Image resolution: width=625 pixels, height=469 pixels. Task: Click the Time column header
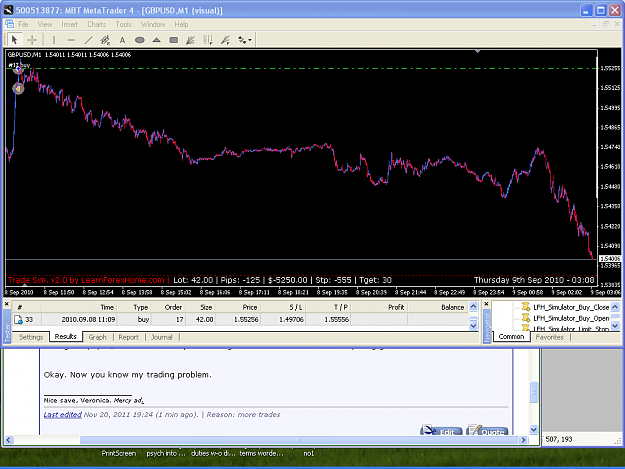tap(79, 307)
